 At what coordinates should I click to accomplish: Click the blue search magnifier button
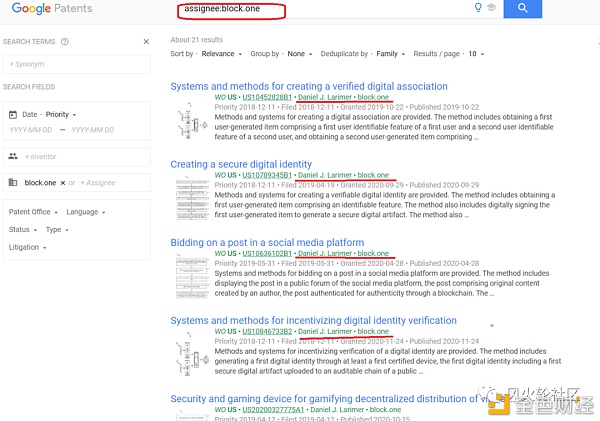pos(522,8)
